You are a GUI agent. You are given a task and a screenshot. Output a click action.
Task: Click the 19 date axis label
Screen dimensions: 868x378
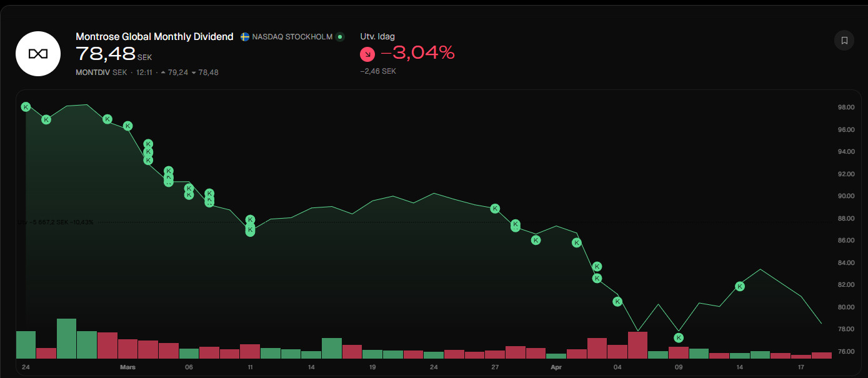coord(372,367)
